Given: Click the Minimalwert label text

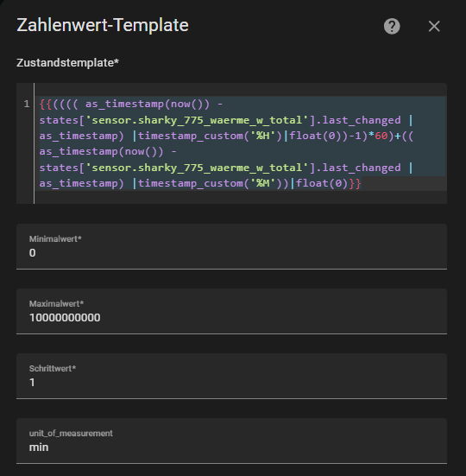Looking at the screenshot, I should tap(55, 239).
